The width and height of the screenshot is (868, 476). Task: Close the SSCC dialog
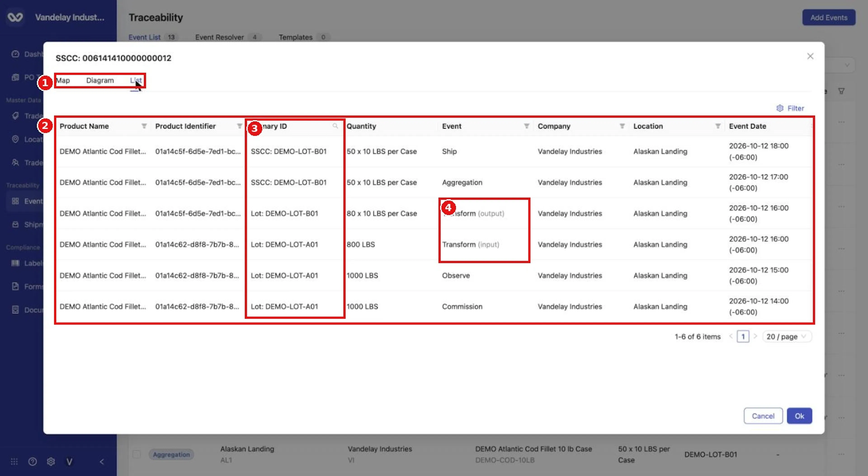(810, 56)
